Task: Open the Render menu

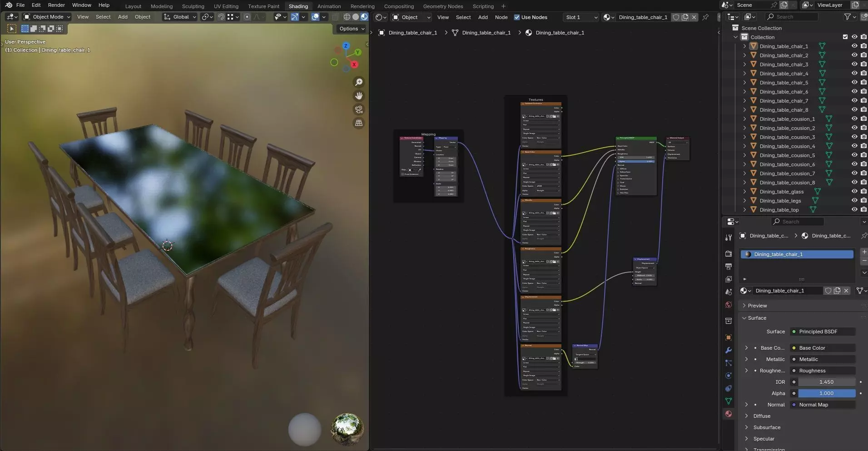Action: click(x=56, y=5)
